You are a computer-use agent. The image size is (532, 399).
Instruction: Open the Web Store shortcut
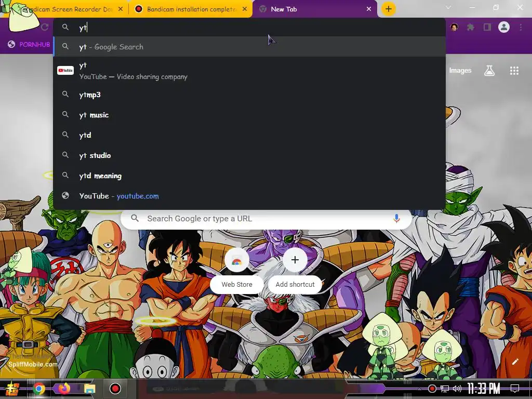coord(237,270)
